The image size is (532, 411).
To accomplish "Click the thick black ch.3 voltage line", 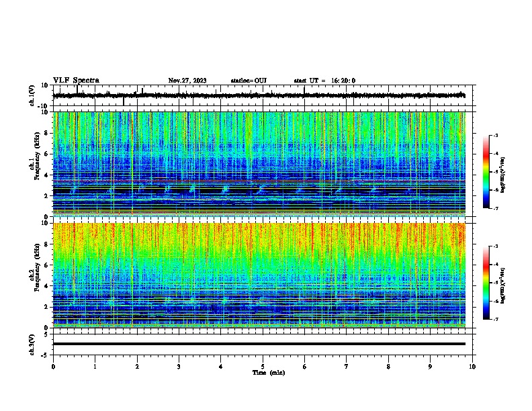I will [x=259, y=344].
